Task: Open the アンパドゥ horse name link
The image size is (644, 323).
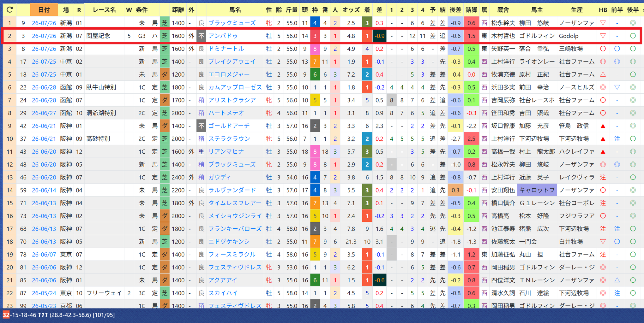Action: [x=223, y=36]
